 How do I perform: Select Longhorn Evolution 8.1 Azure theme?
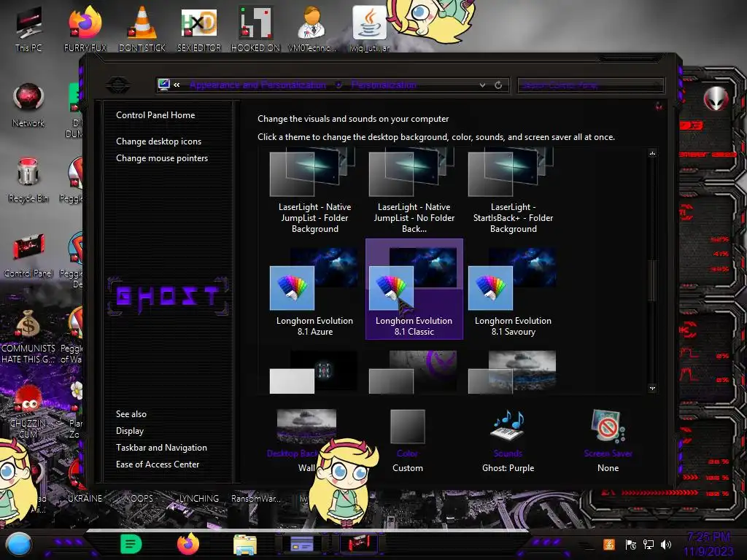(x=315, y=289)
